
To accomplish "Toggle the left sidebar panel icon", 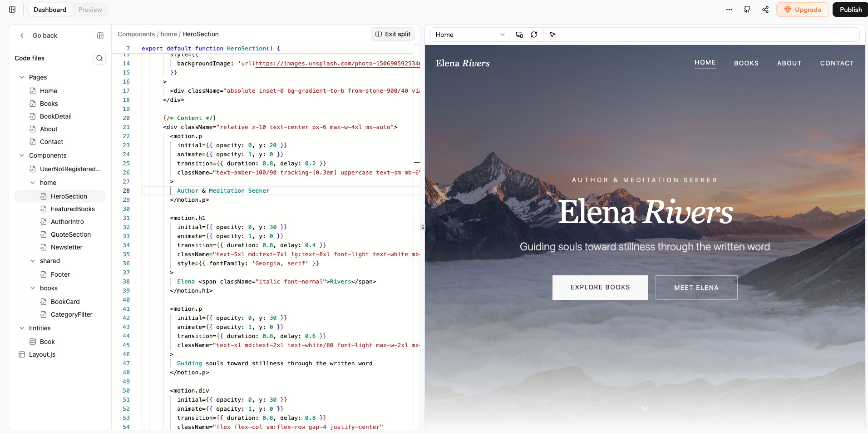I will pyautogui.click(x=12, y=10).
